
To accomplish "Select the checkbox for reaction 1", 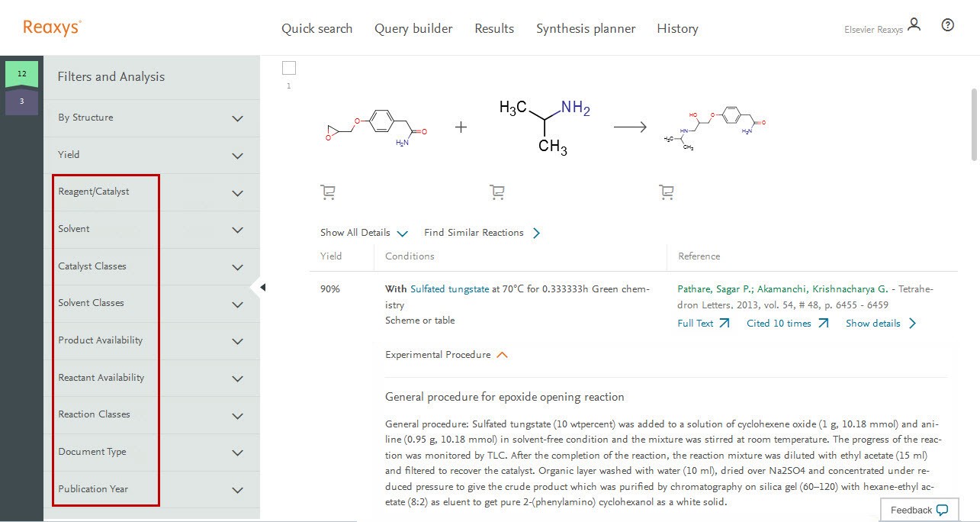I will [289, 68].
